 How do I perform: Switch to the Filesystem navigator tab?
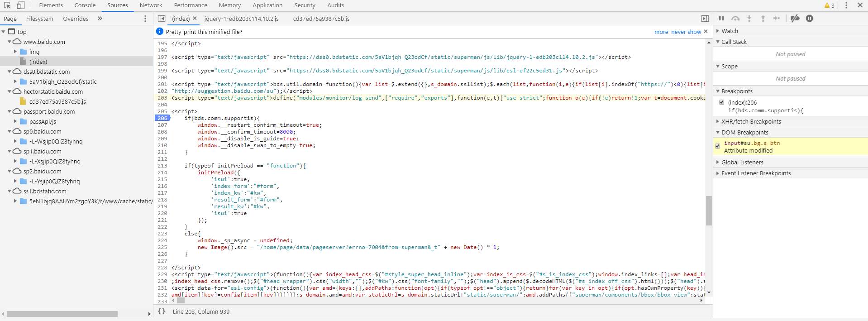coord(39,19)
